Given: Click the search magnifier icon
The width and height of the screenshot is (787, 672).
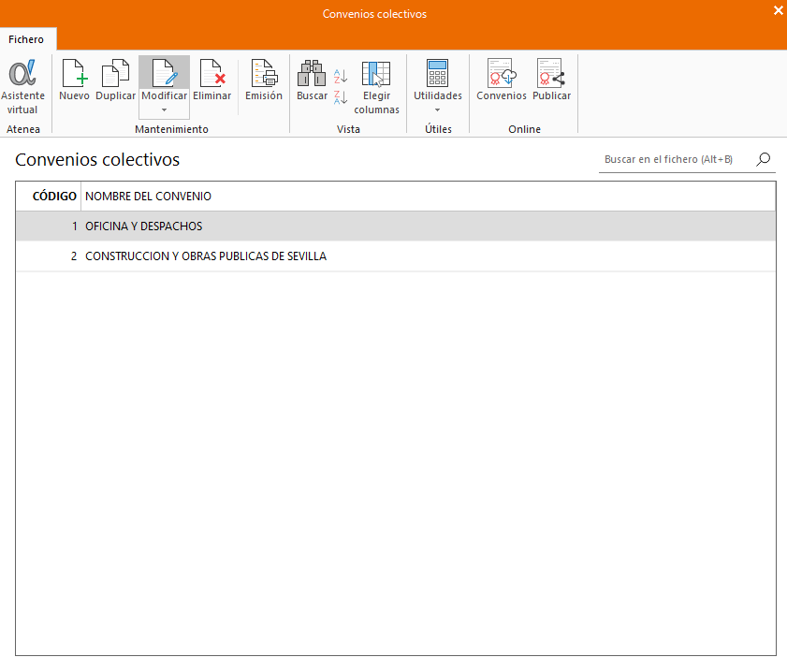Looking at the screenshot, I should (764, 159).
